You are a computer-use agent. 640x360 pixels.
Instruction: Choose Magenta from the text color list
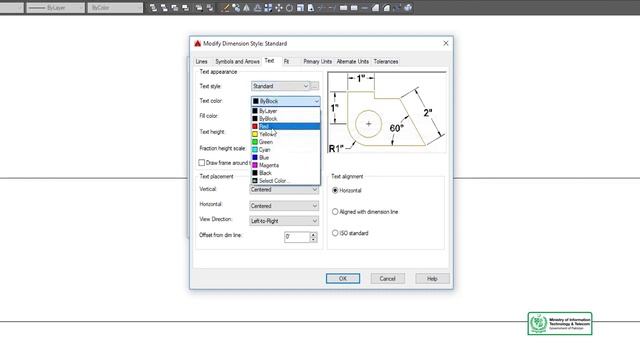click(x=285, y=165)
